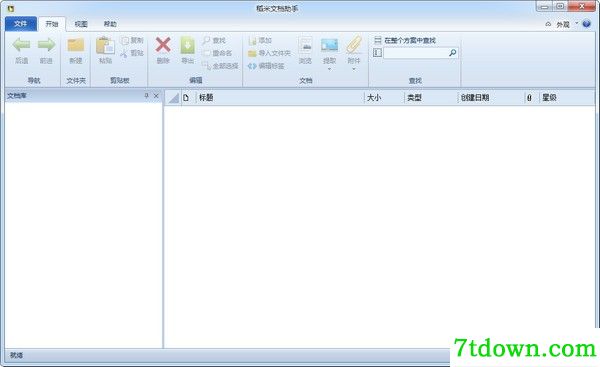Click the minimize-ribbon caret near 外观
Screen dimensions: 600x367
[548, 24]
